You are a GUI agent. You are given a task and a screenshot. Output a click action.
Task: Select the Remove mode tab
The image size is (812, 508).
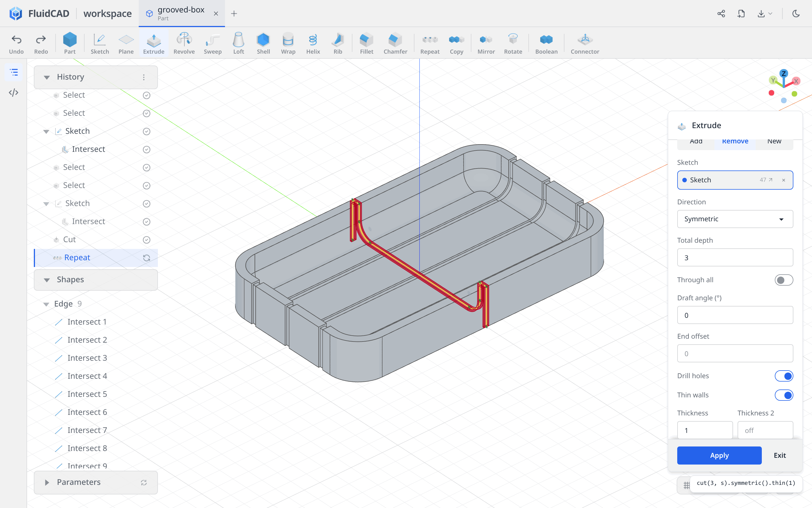click(x=735, y=141)
